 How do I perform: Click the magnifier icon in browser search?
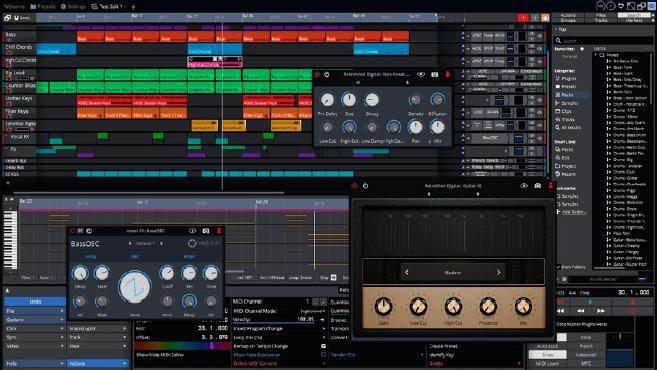point(559,41)
